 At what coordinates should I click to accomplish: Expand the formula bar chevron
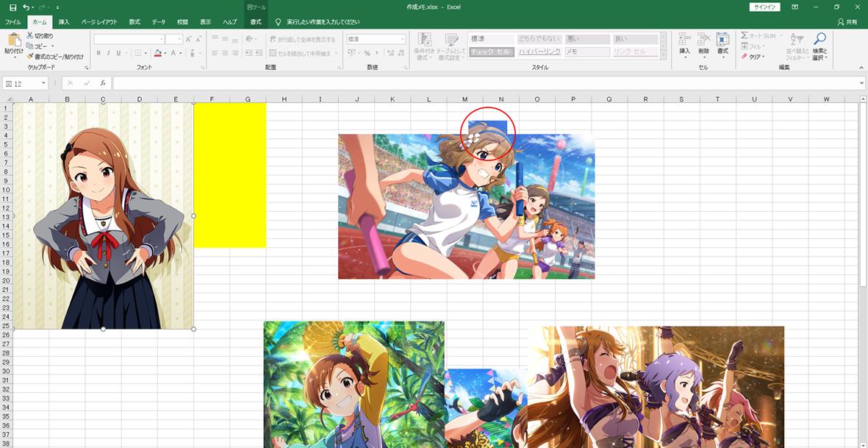tap(862, 83)
